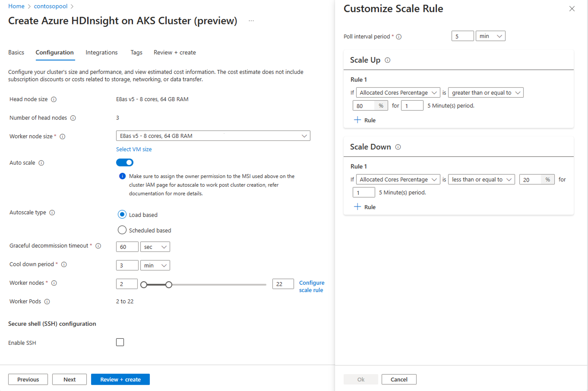This screenshot has width=588, height=391.
Task: Click the Home breadcrumb link
Action: coord(16,6)
